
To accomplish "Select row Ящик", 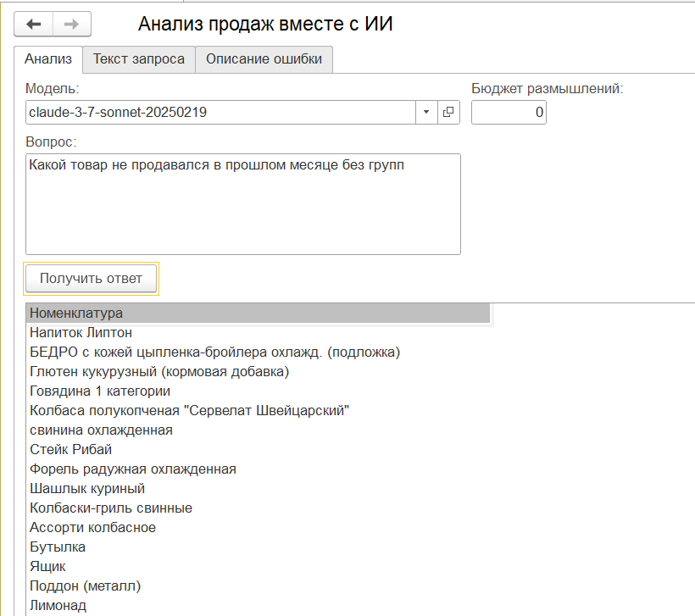I will click(258, 566).
